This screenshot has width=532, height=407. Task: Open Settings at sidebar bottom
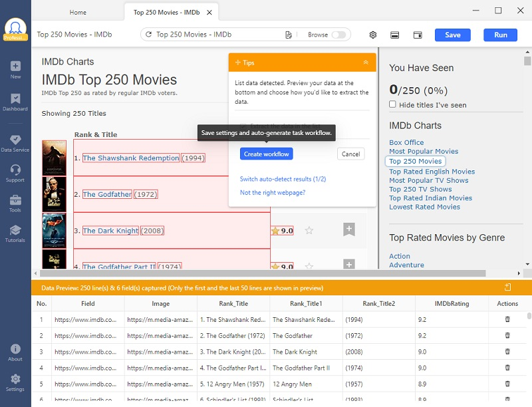(15, 383)
